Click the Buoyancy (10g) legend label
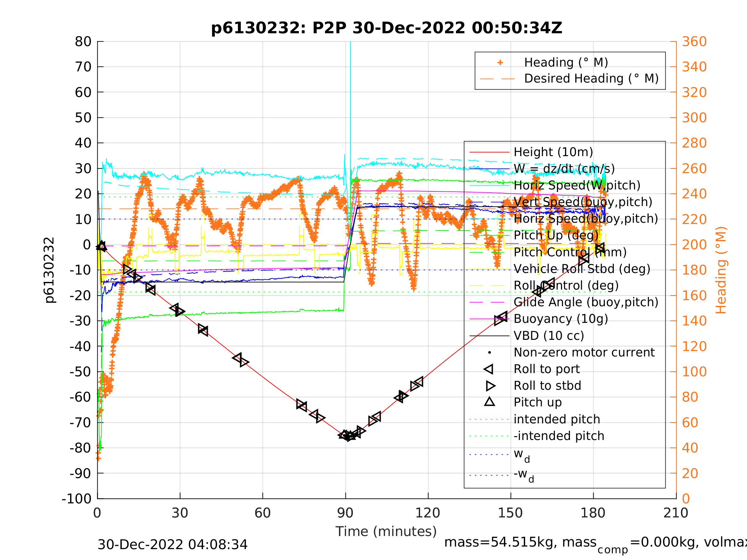 561,319
